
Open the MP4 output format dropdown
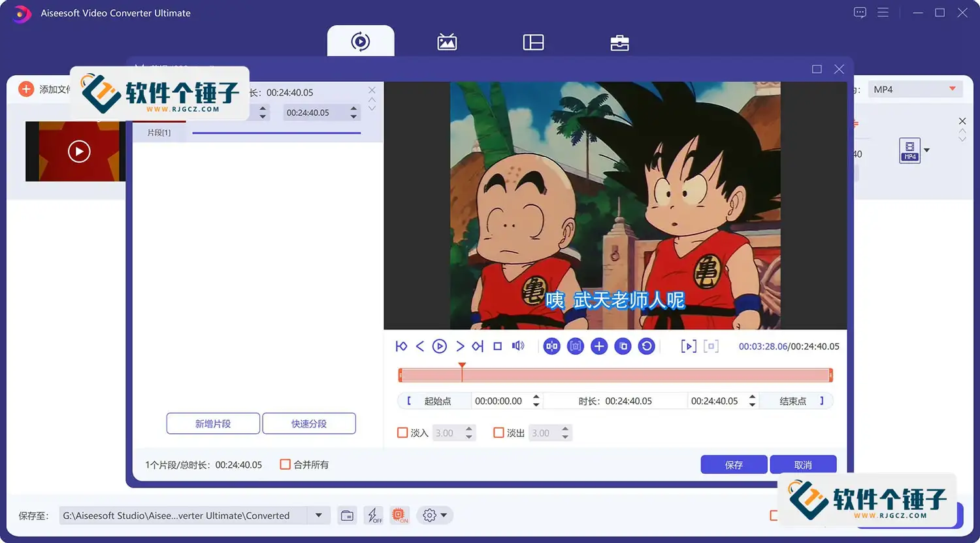tap(914, 88)
